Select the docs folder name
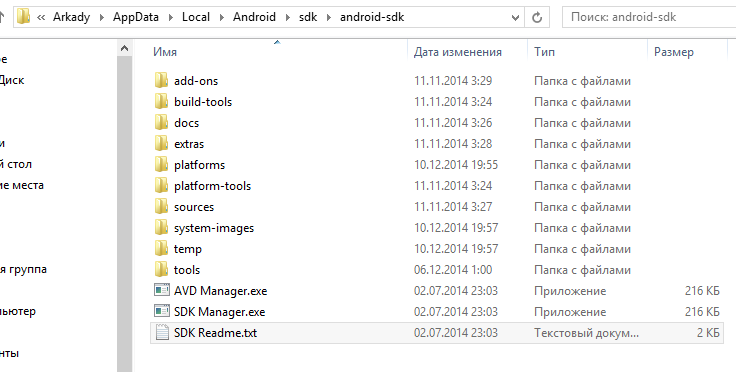736x372 pixels. 186,123
